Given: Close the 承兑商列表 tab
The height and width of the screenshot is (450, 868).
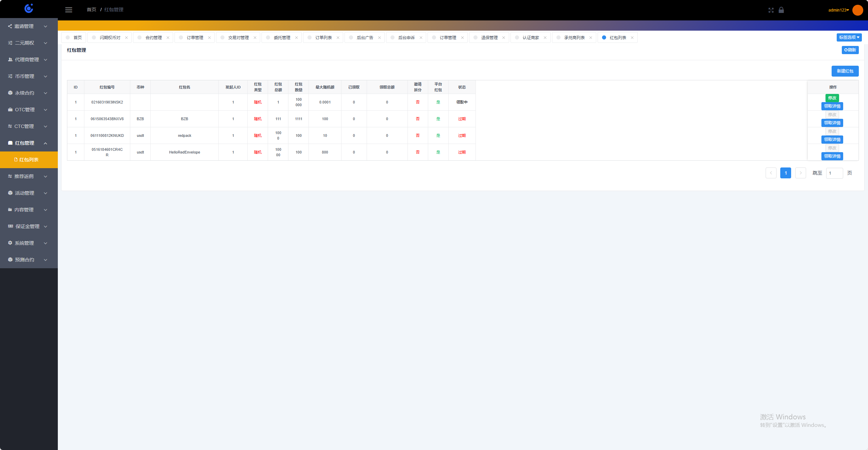Looking at the screenshot, I should 591,38.
